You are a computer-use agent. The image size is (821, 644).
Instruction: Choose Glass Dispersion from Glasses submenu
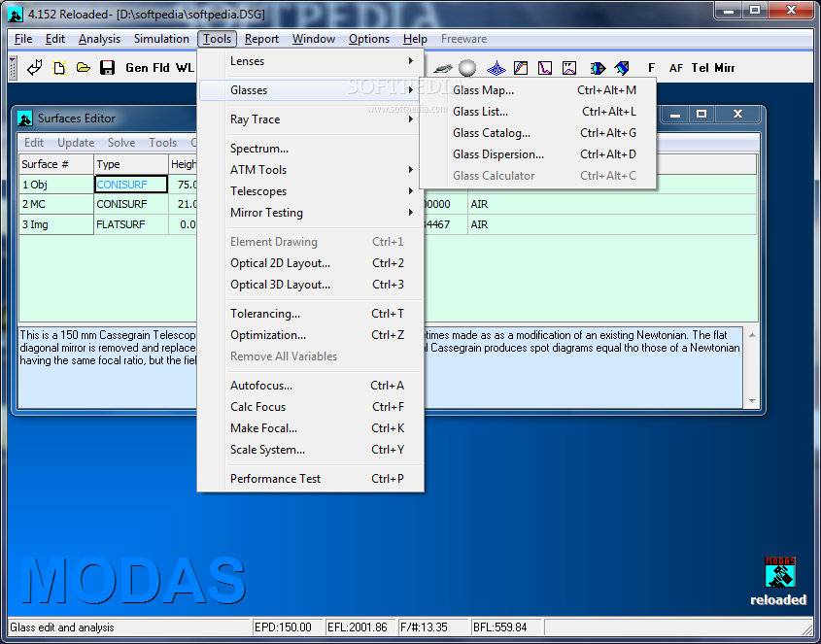[x=537, y=154]
